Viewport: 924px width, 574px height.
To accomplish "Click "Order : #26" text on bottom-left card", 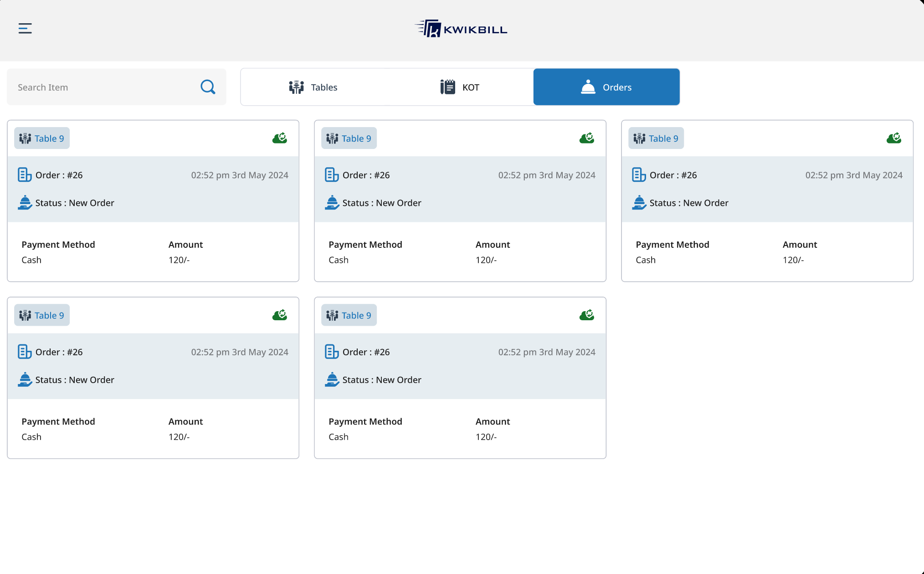I will pyautogui.click(x=59, y=352).
